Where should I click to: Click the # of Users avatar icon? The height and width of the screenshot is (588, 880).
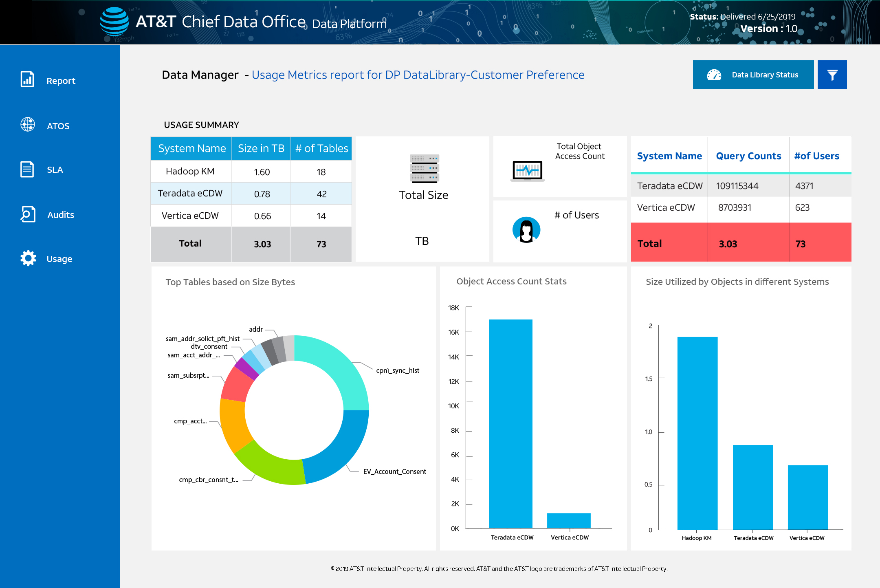526,229
